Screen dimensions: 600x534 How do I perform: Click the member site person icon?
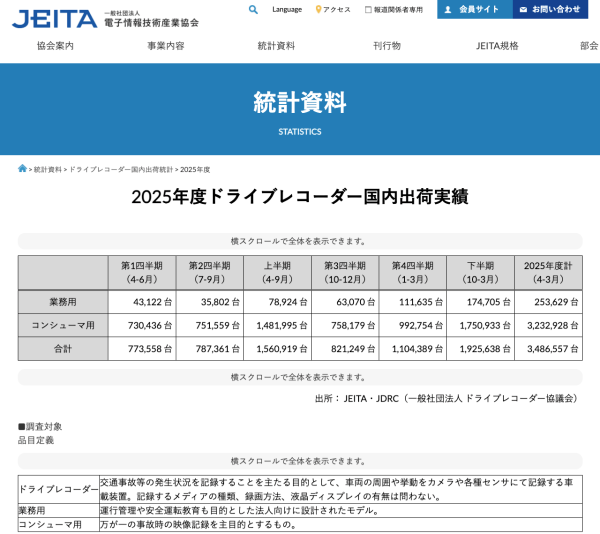pos(448,10)
